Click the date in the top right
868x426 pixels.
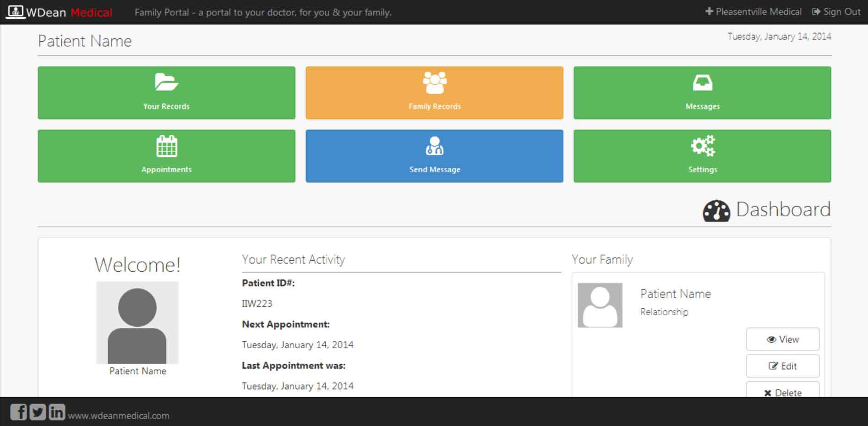(x=779, y=37)
